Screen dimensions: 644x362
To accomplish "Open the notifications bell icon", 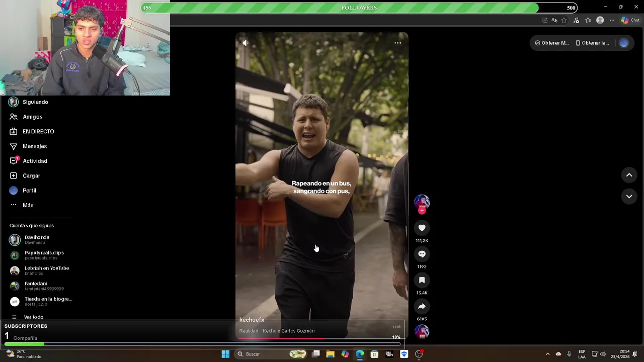I will [x=635, y=354].
